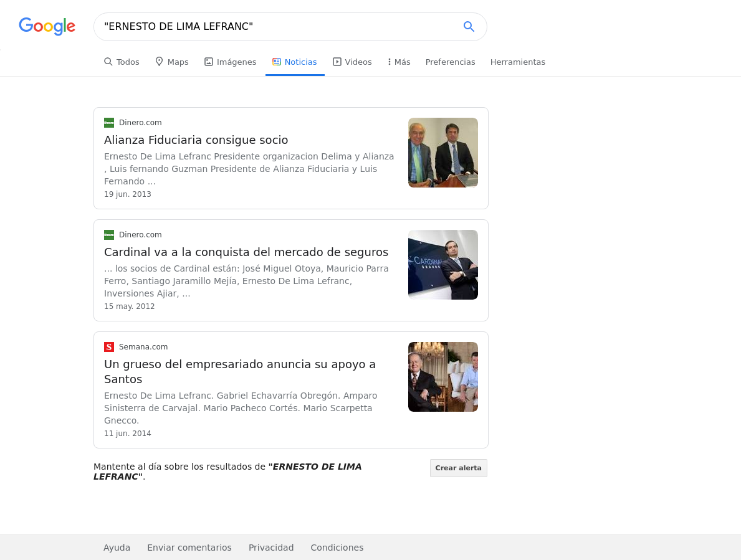Click the Crear alerta button
Viewport: 741px width, 560px height.
pyautogui.click(x=459, y=468)
